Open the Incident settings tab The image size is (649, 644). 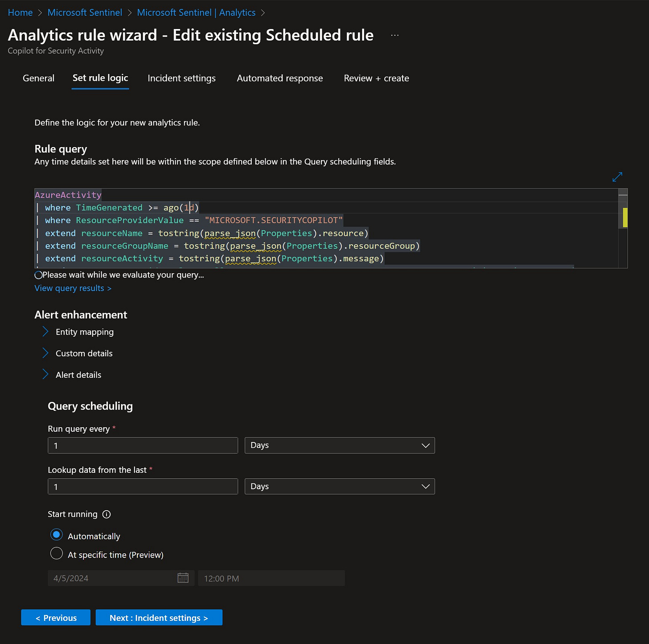(x=181, y=78)
